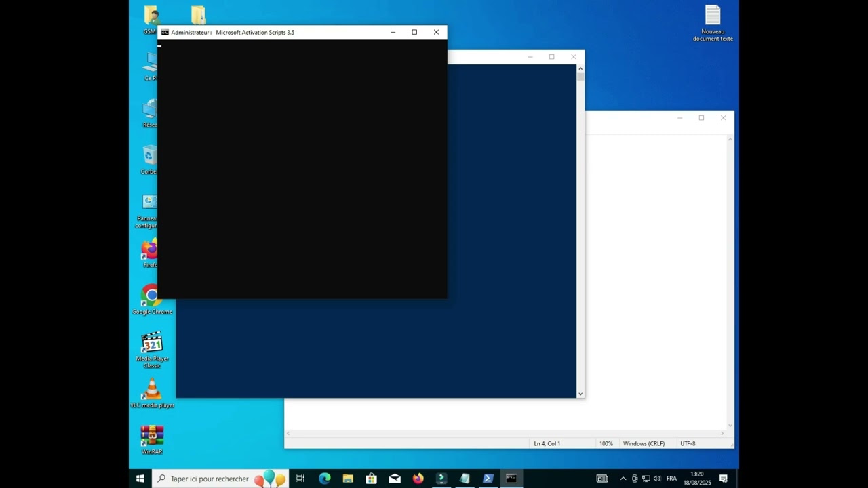Open Microsoft Edge from the taskbar
Image resolution: width=868 pixels, height=488 pixels.
tap(325, 479)
